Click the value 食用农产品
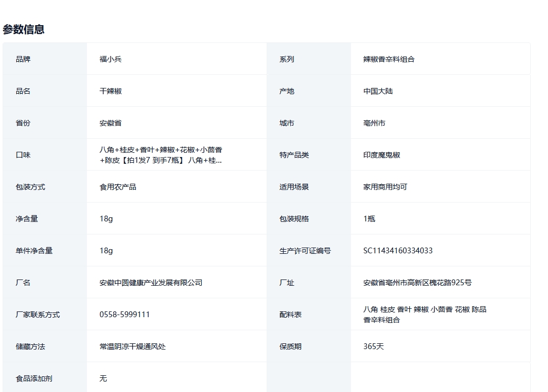 click(x=118, y=187)
